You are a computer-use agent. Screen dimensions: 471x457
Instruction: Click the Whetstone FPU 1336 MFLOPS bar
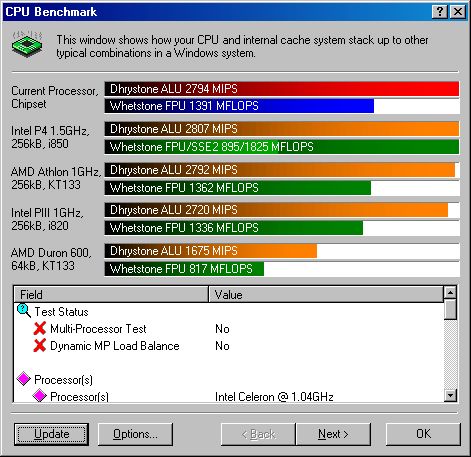coord(234,228)
